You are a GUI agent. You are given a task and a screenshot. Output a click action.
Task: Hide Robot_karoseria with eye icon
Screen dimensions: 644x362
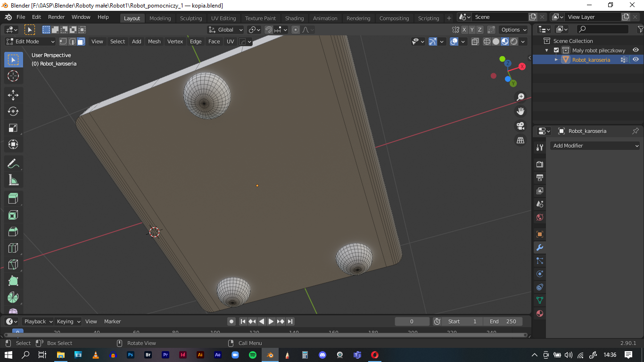pyautogui.click(x=636, y=59)
